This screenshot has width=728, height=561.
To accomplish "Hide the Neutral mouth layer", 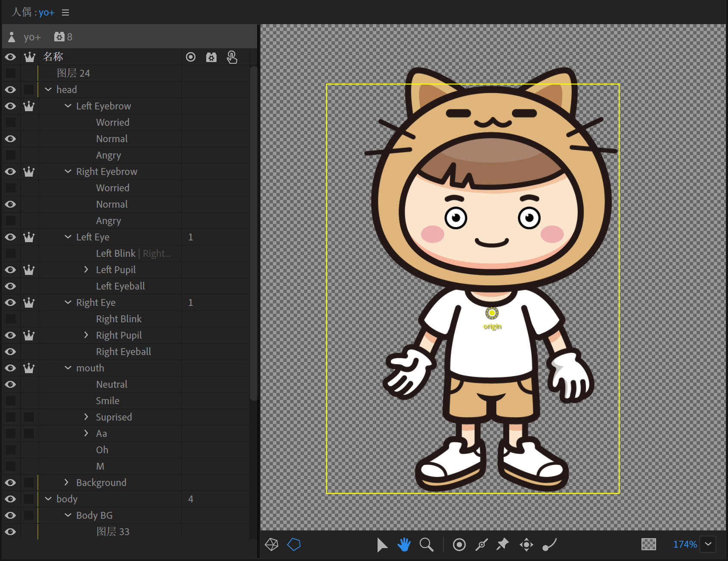I will (10, 384).
